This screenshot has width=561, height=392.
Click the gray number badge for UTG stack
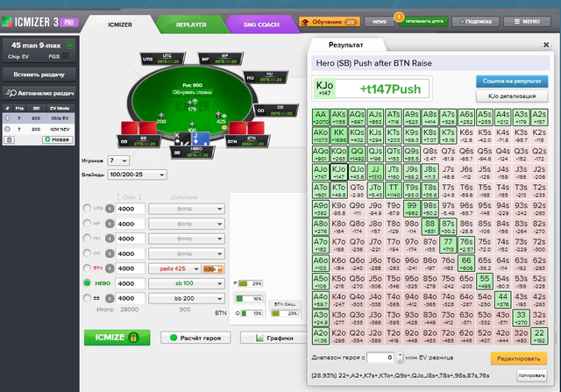(110, 209)
